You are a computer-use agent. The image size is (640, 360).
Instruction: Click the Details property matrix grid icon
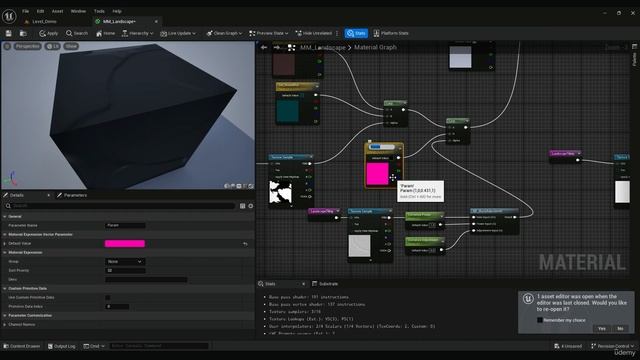[242, 206]
